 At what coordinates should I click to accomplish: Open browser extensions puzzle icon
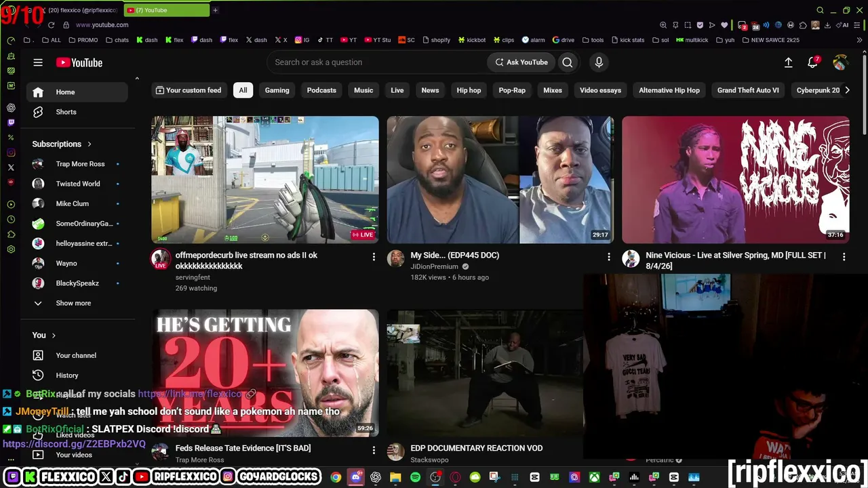[804, 25]
